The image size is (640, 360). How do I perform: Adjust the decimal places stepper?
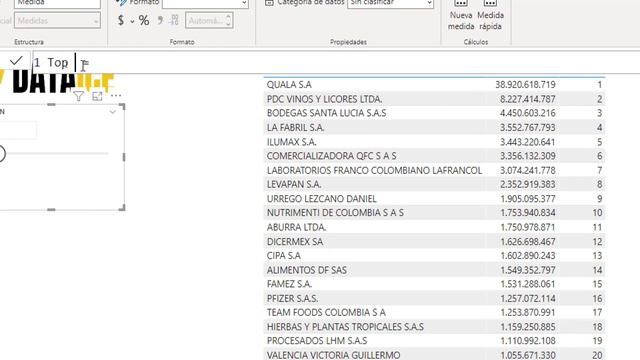pos(229,20)
